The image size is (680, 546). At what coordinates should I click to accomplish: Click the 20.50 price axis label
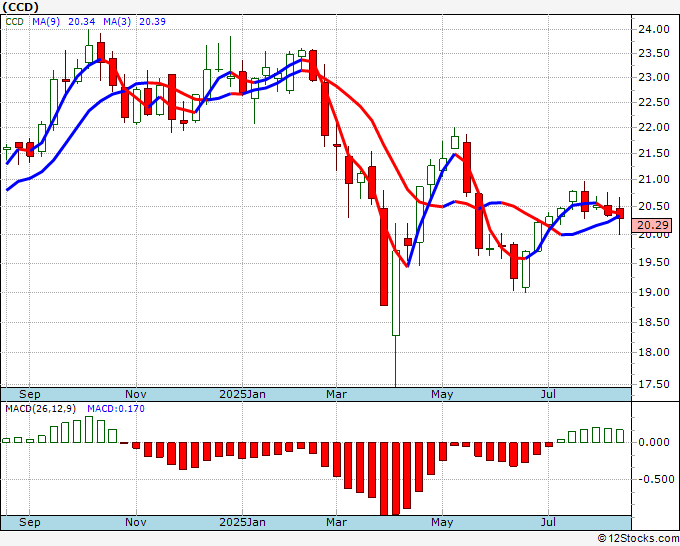[654, 207]
